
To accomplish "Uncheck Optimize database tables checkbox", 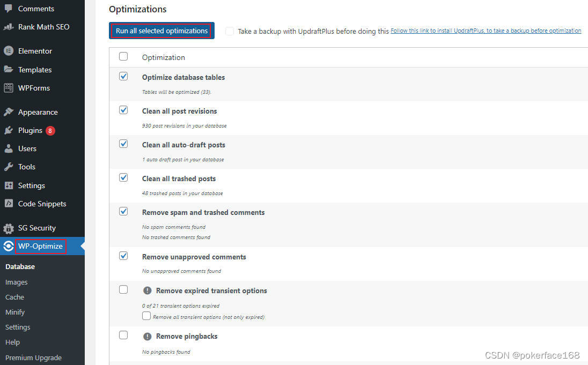I will pos(123,77).
